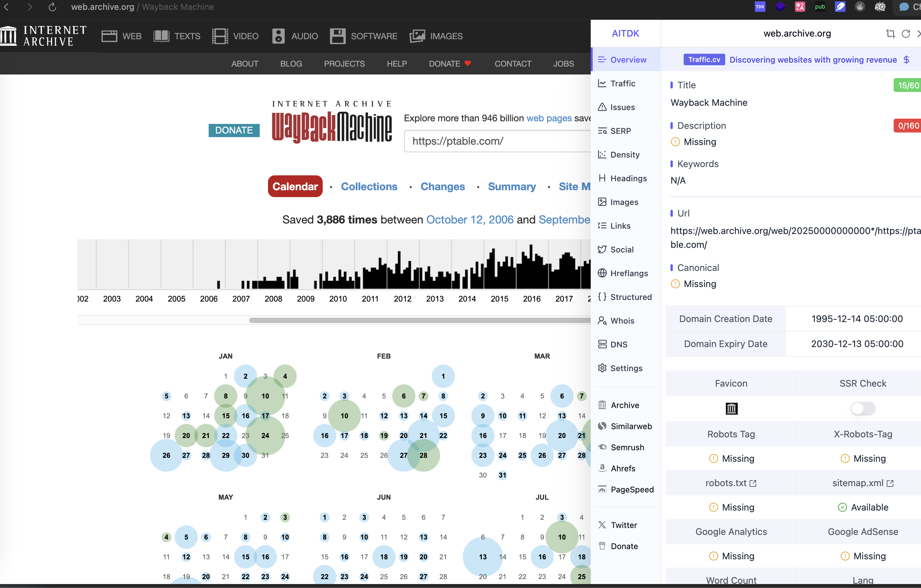Click the teal DONATE button
Viewport: 921px width, 588px height.
pyautogui.click(x=234, y=131)
